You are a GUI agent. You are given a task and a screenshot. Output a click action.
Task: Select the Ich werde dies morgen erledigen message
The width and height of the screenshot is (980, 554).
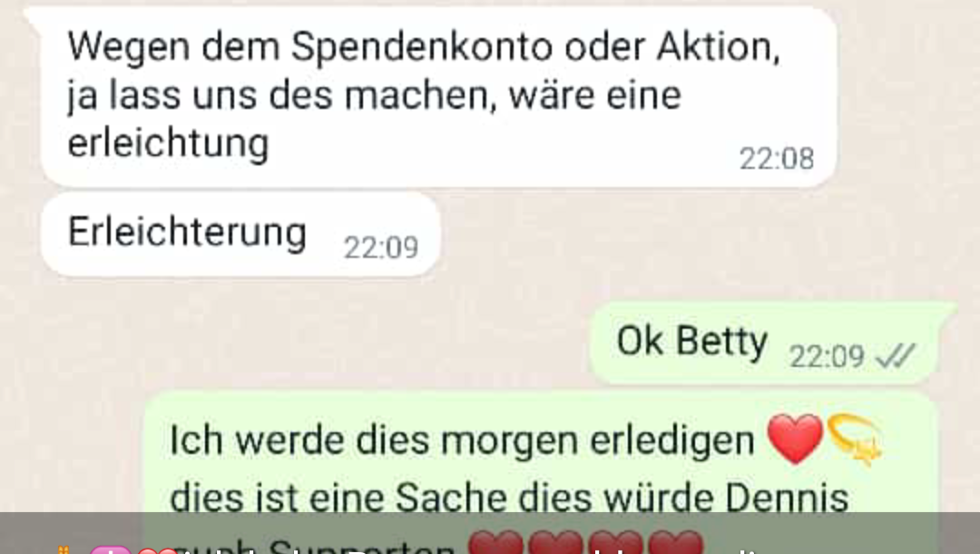(x=541, y=472)
